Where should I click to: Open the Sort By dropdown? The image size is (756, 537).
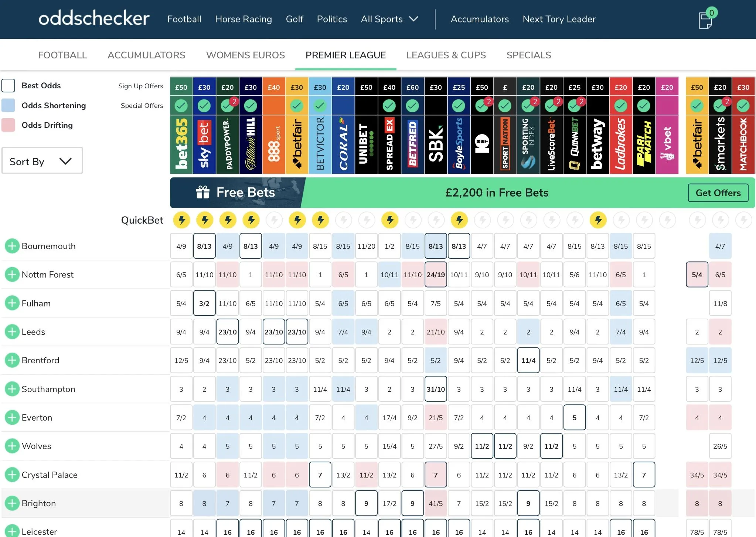42,161
